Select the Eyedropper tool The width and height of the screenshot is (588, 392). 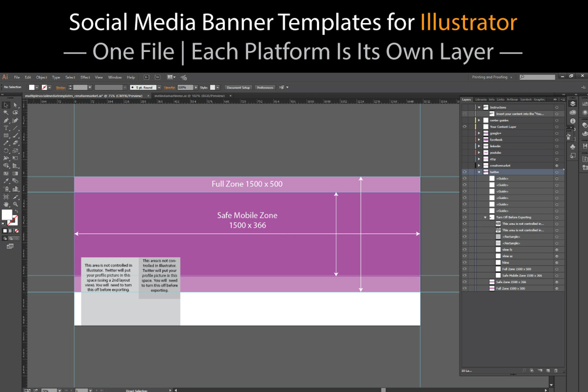[6, 180]
